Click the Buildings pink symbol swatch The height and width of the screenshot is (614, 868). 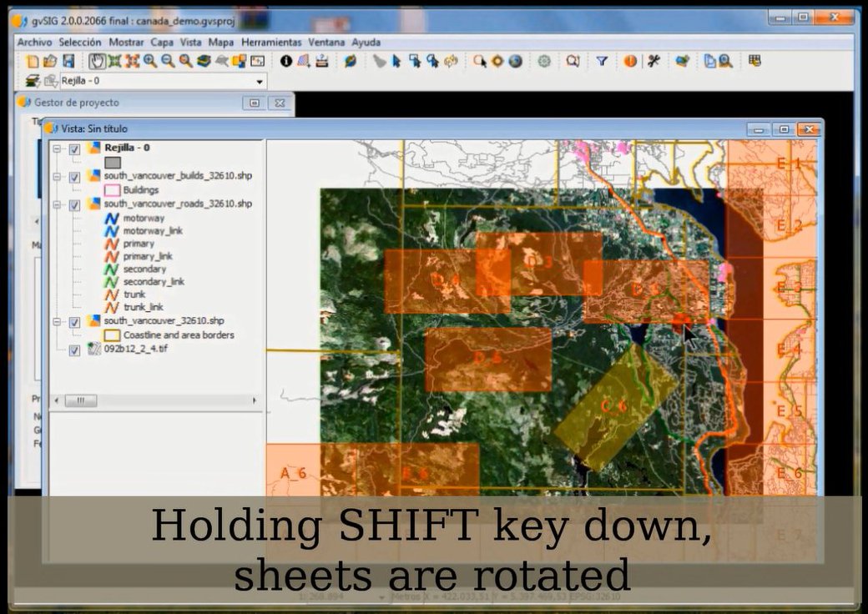pos(112,190)
